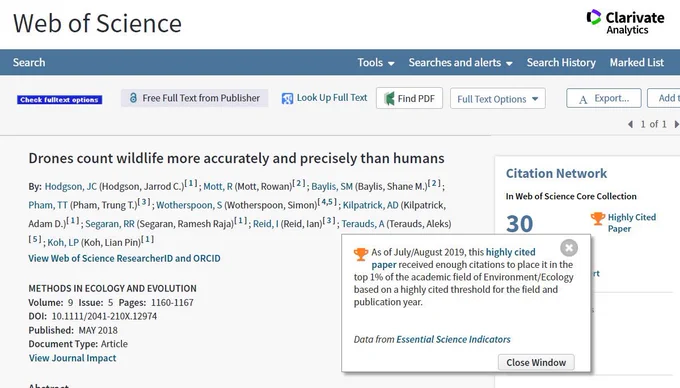Open Essential Science Indicators link
The height and width of the screenshot is (388, 680).
click(x=453, y=339)
